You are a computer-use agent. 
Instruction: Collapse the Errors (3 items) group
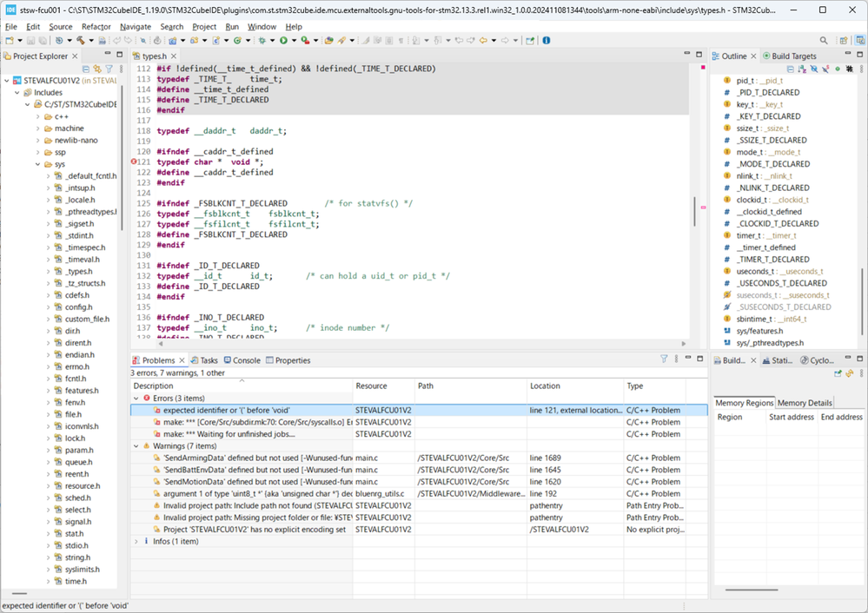(136, 398)
